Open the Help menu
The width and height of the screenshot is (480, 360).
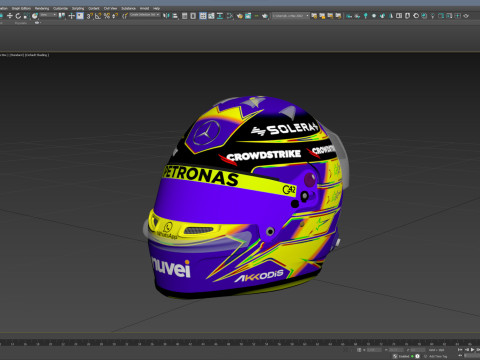pyautogui.click(x=156, y=8)
